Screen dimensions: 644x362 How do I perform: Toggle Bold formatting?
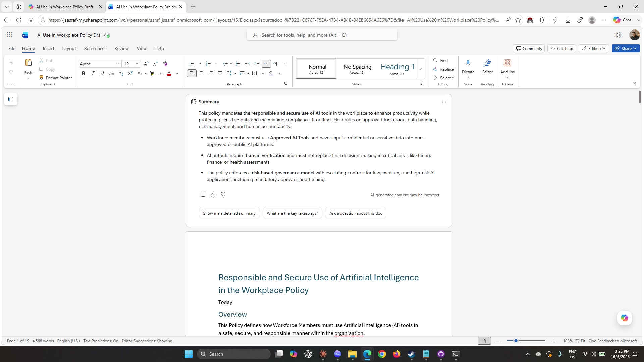click(x=84, y=73)
